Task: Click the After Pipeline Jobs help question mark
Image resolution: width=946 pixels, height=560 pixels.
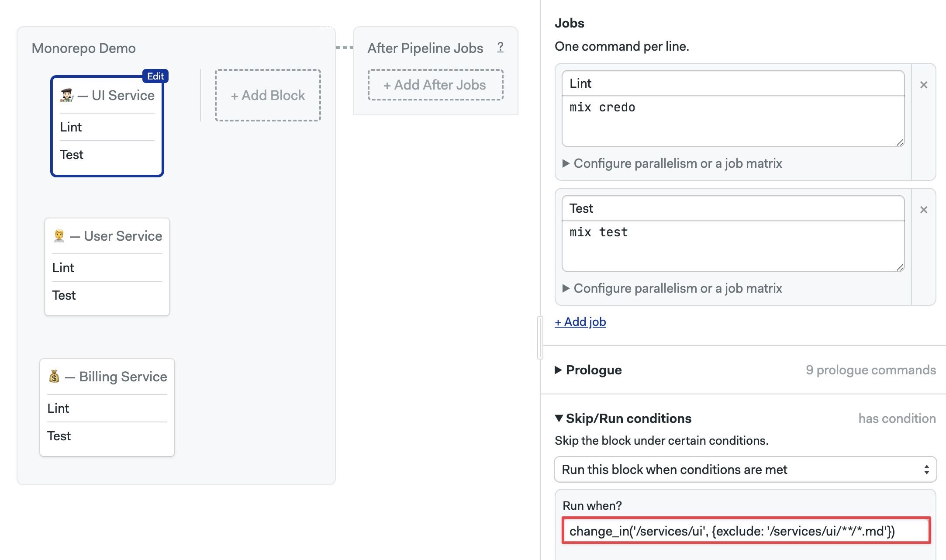Action: pos(501,47)
